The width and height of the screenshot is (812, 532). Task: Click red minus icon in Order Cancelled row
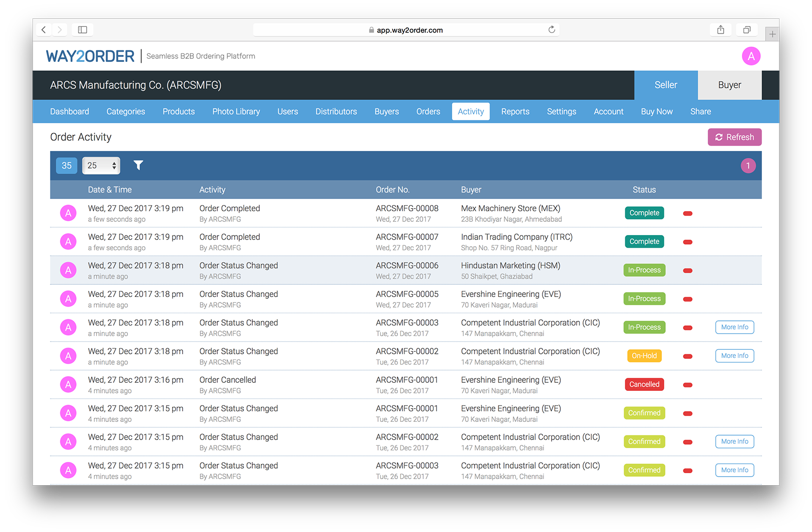tap(688, 385)
